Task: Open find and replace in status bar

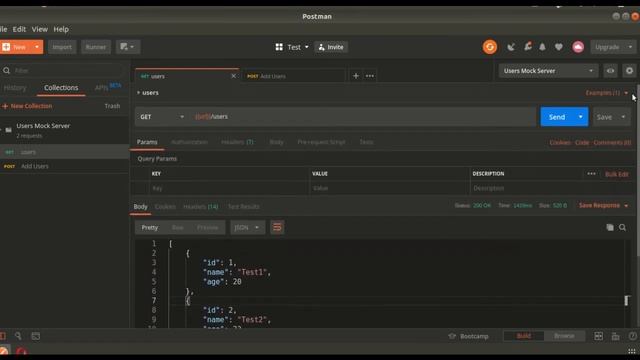Action: [x=18, y=336]
